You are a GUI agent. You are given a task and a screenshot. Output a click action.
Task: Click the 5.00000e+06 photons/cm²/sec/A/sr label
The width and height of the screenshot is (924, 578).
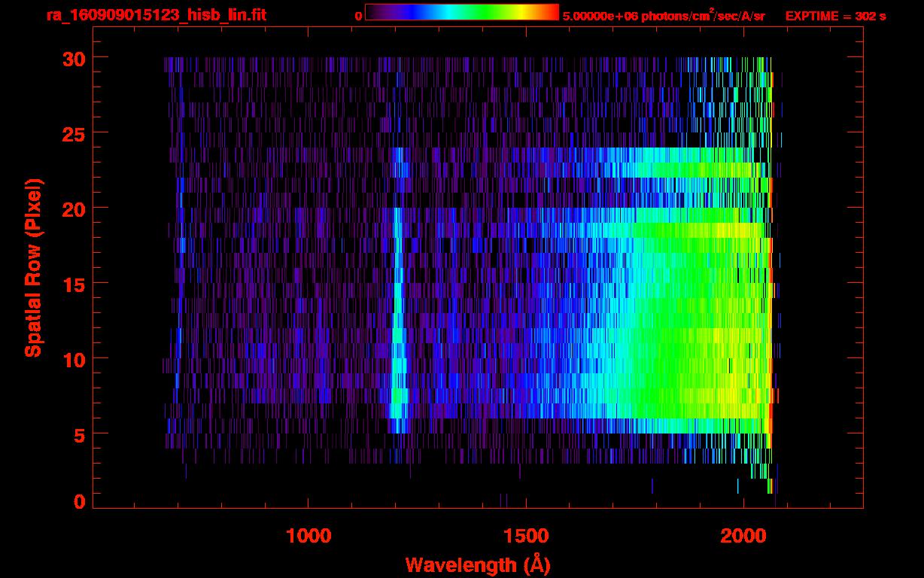click(664, 15)
